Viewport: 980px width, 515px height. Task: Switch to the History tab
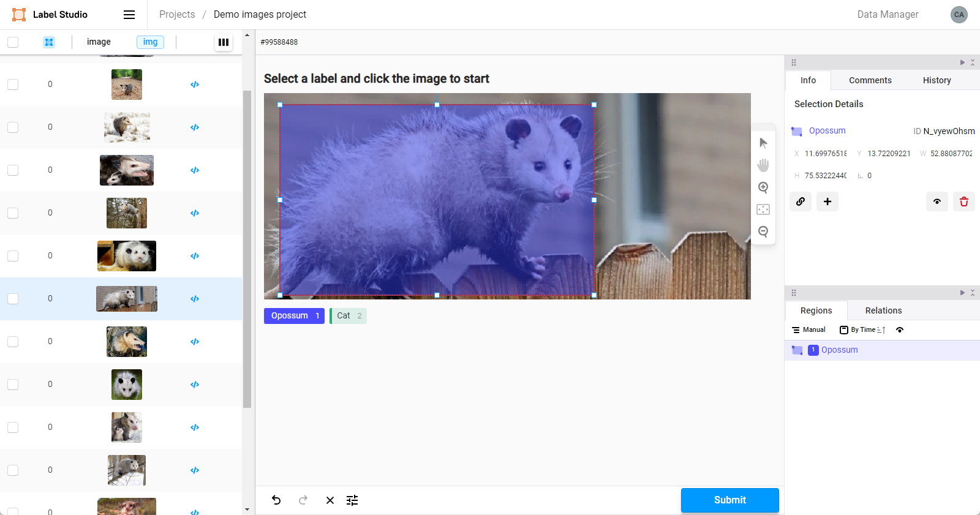tap(937, 80)
